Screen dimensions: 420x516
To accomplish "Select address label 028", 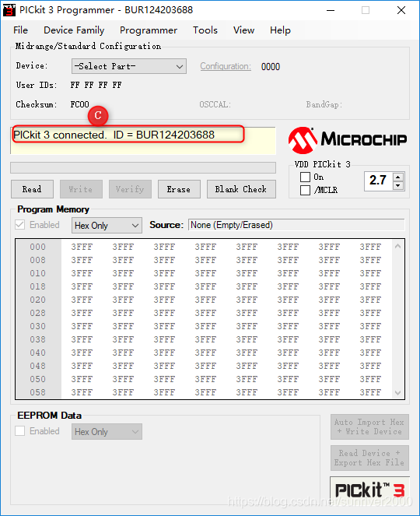I will (38, 313).
